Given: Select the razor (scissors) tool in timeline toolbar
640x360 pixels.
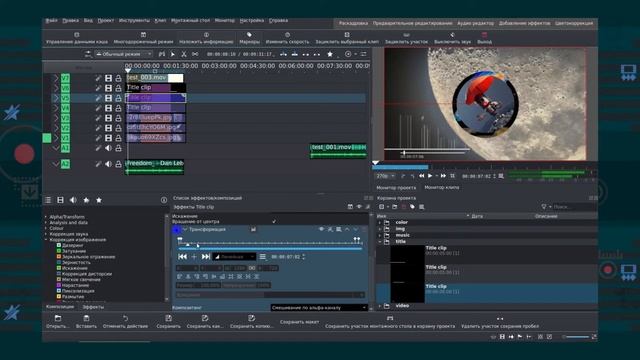Looking at the screenshot, I should pyautogui.click(x=184, y=54).
